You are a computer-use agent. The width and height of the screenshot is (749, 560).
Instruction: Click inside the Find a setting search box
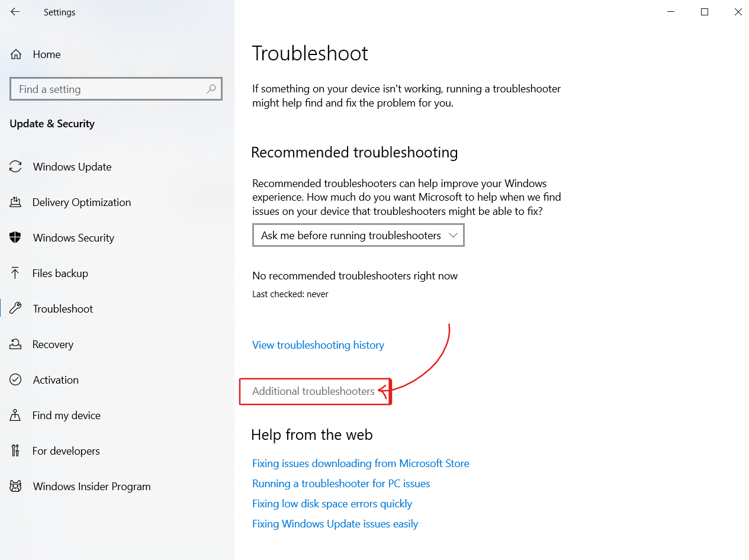click(107, 89)
